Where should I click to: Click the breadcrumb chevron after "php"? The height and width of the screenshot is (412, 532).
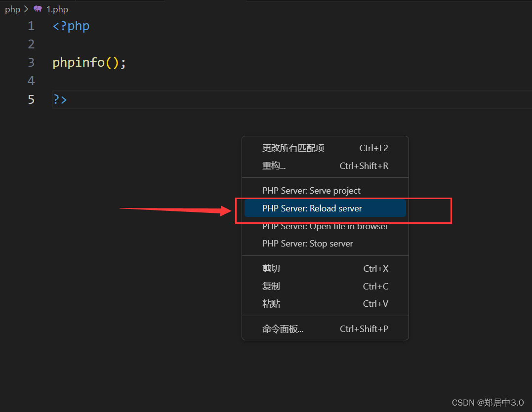(x=26, y=9)
